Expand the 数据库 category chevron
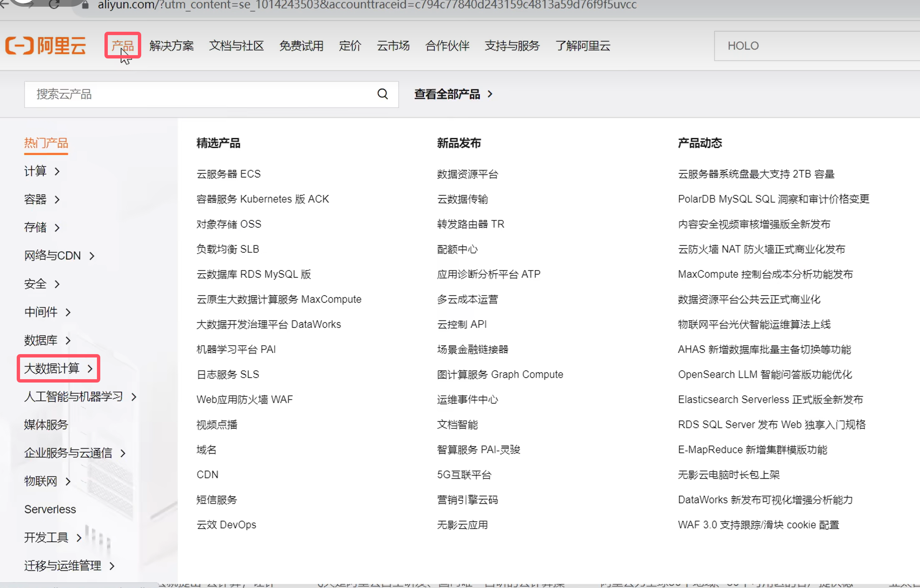 pos(68,340)
